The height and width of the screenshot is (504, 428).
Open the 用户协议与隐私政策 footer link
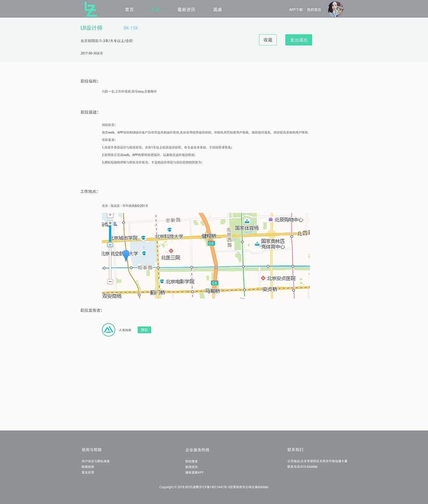(x=96, y=461)
